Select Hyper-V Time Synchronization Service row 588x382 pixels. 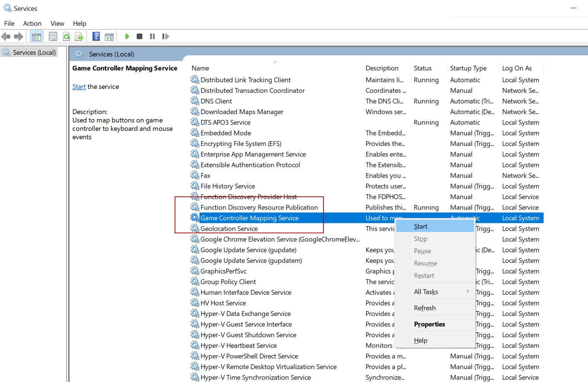366,377
